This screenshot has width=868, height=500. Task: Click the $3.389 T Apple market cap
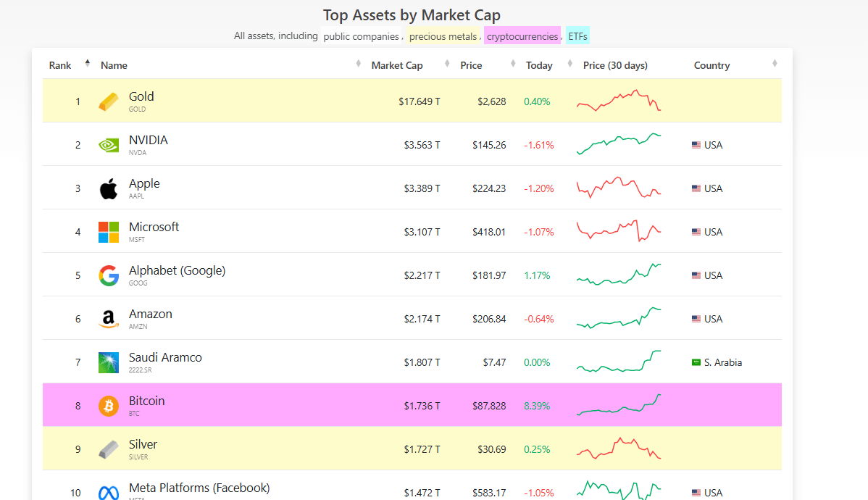pyautogui.click(x=422, y=188)
